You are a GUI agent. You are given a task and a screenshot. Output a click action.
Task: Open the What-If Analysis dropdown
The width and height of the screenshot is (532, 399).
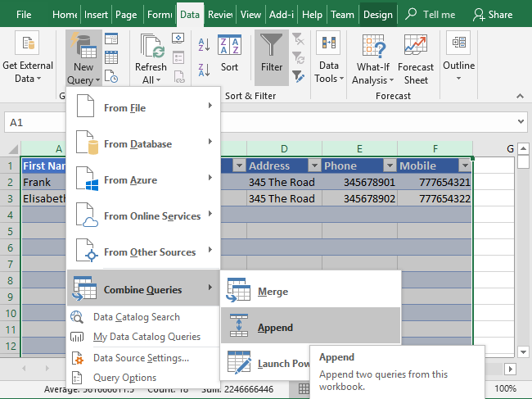pos(372,58)
